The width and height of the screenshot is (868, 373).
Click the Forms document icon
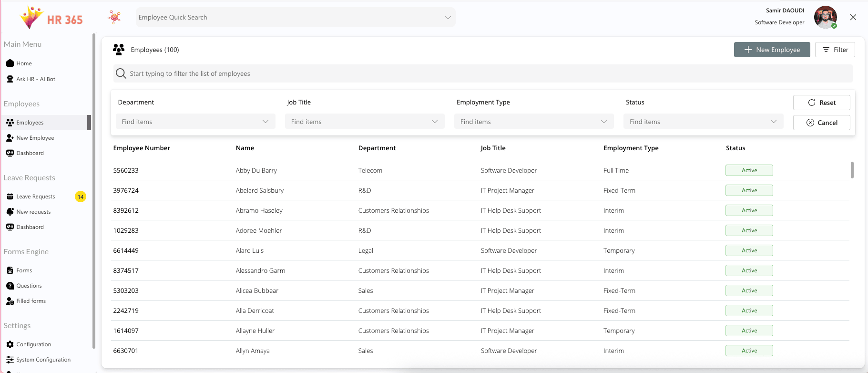pos(10,270)
